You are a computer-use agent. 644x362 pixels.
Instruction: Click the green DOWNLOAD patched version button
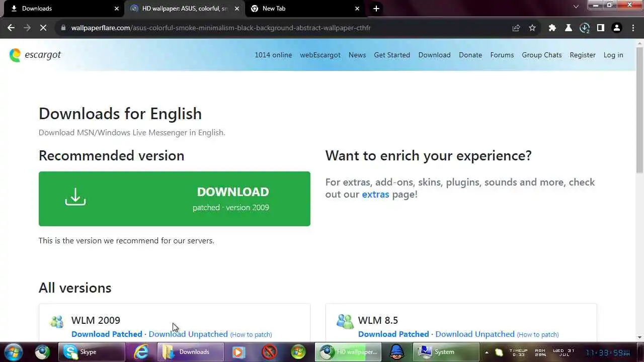[x=175, y=199]
